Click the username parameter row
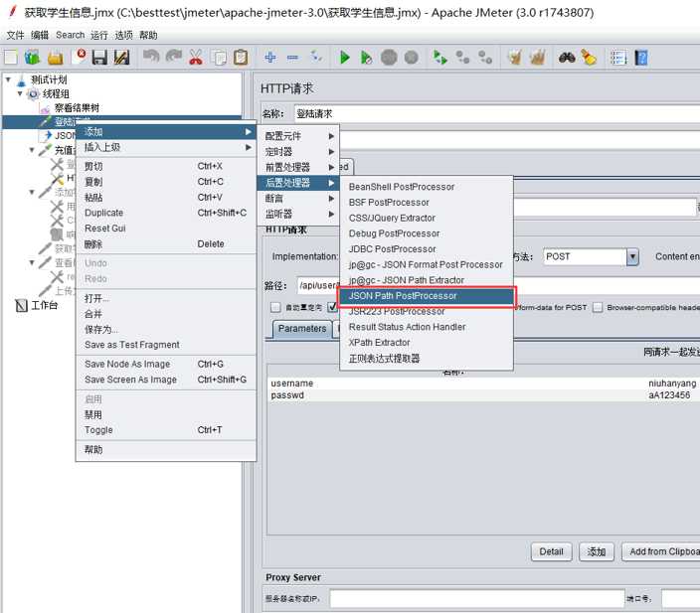Viewport: 700px width, 613px height. [484, 383]
